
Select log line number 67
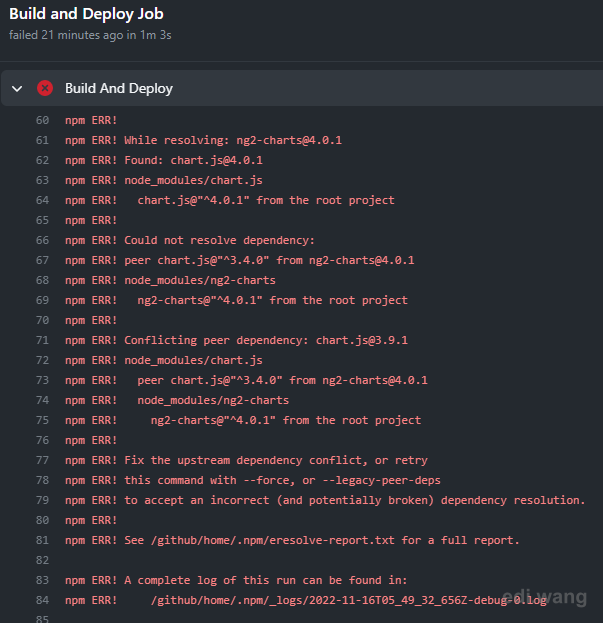43,260
